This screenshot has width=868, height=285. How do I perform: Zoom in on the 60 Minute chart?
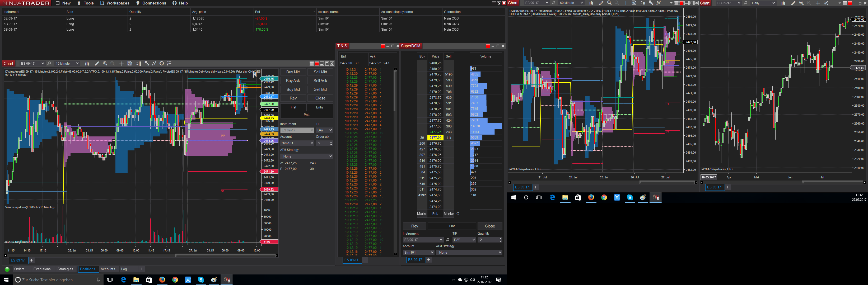point(609,3)
